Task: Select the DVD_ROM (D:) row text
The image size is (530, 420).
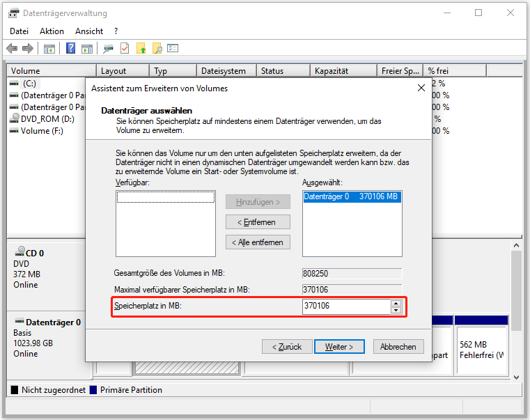Action: click(x=47, y=119)
